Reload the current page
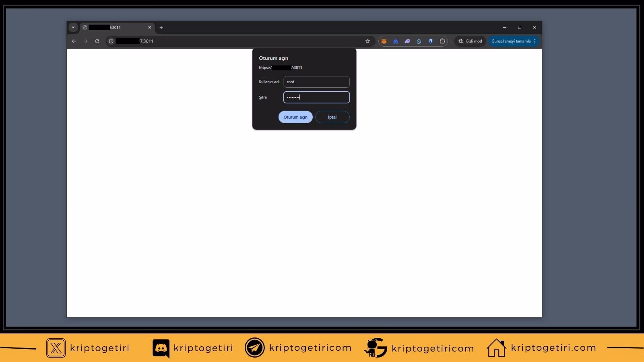Image resolution: width=644 pixels, height=362 pixels. (97, 41)
